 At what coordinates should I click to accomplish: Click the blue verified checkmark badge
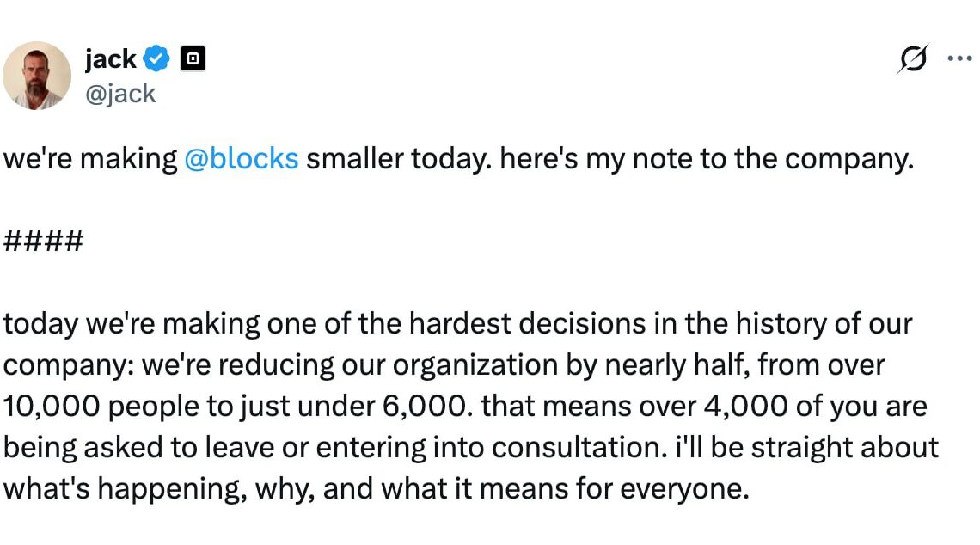tap(156, 59)
